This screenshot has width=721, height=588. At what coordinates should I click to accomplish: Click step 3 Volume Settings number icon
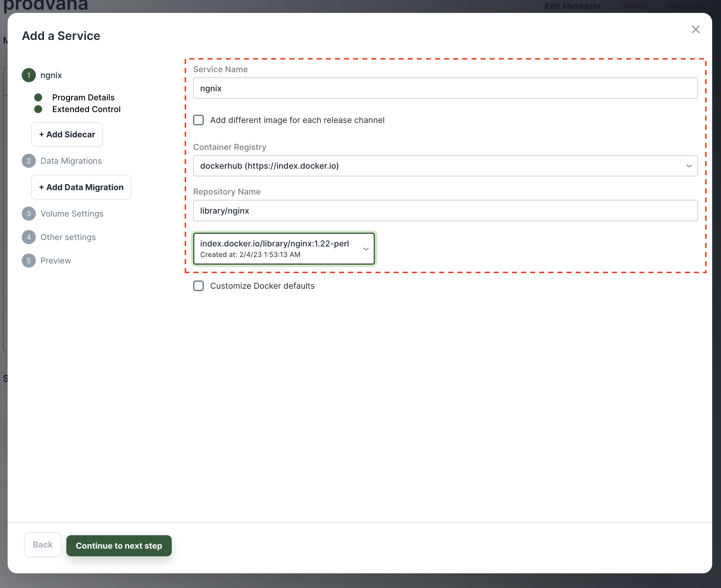tap(29, 214)
